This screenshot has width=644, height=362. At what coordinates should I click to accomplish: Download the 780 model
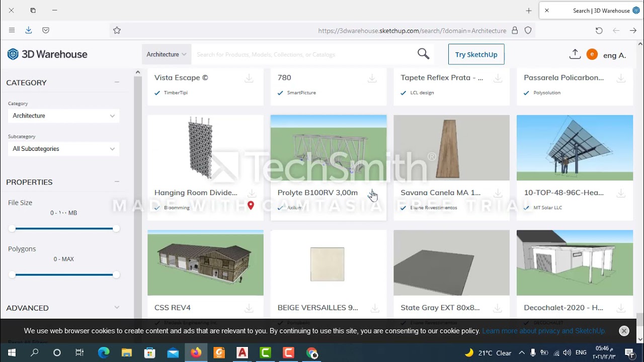tap(372, 78)
